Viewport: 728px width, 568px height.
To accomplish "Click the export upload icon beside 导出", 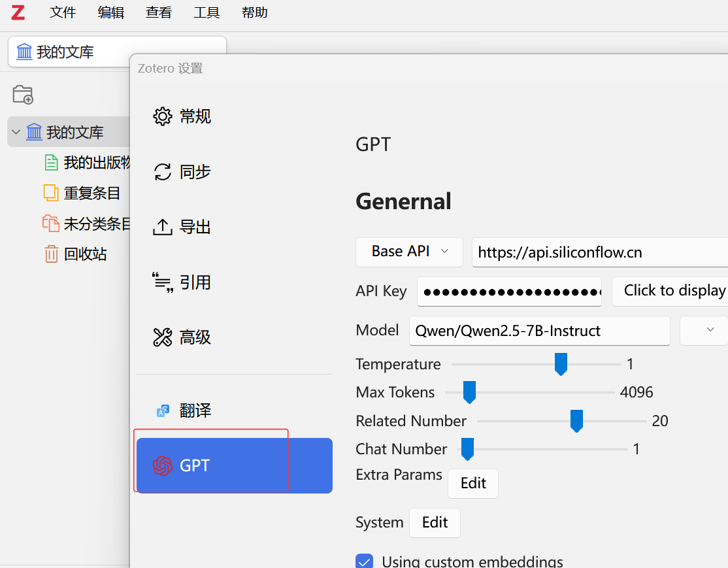I will [163, 227].
